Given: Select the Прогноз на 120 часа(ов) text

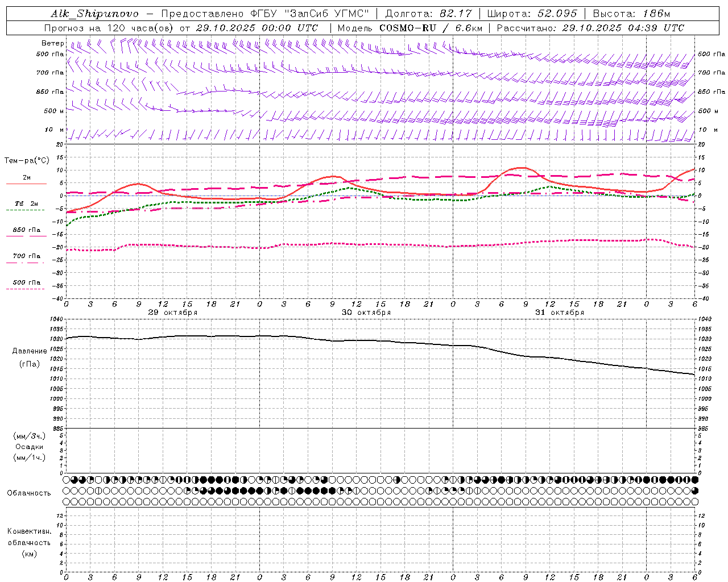Looking at the screenshot, I should (x=109, y=28).
